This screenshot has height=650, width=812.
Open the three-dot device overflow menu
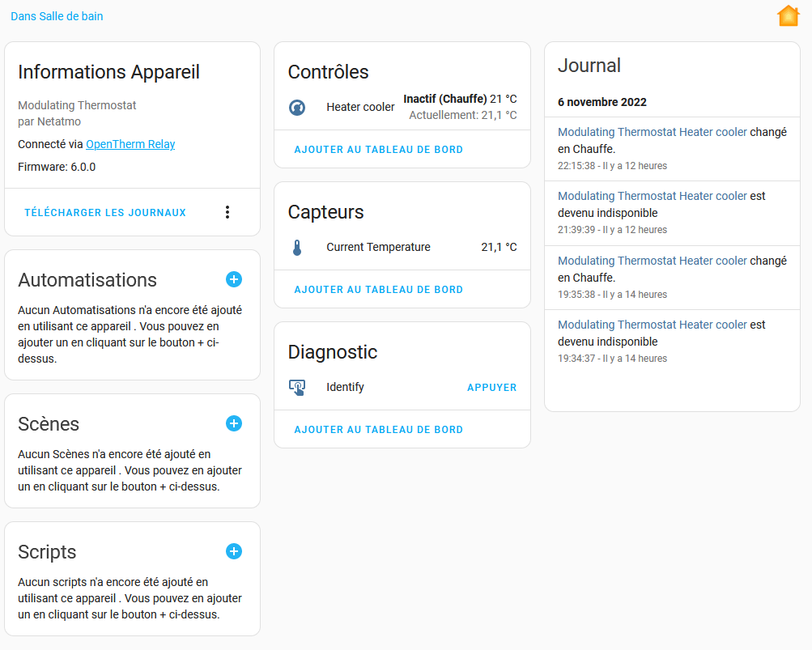click(227, 212)
